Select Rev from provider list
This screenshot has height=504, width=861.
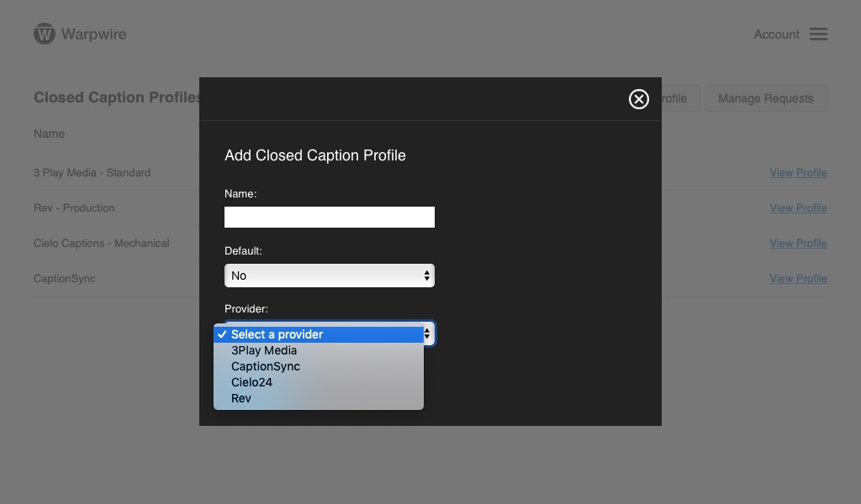[319, 398]
